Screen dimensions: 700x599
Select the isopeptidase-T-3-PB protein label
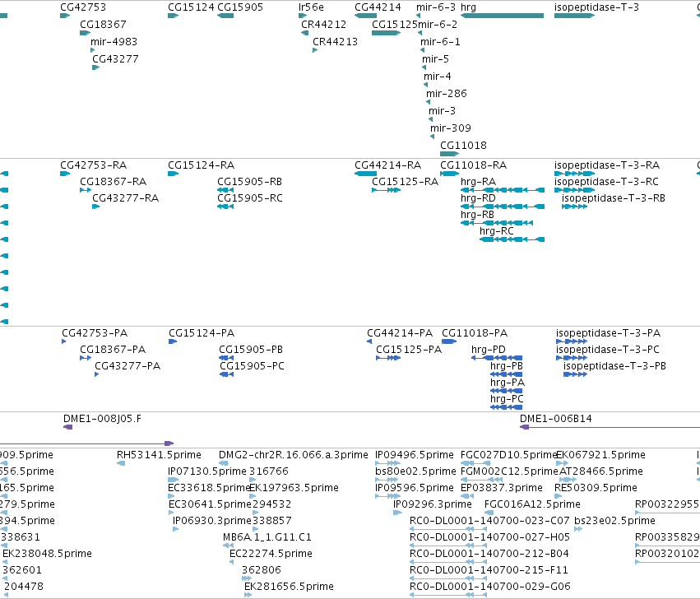coord(614,366)
